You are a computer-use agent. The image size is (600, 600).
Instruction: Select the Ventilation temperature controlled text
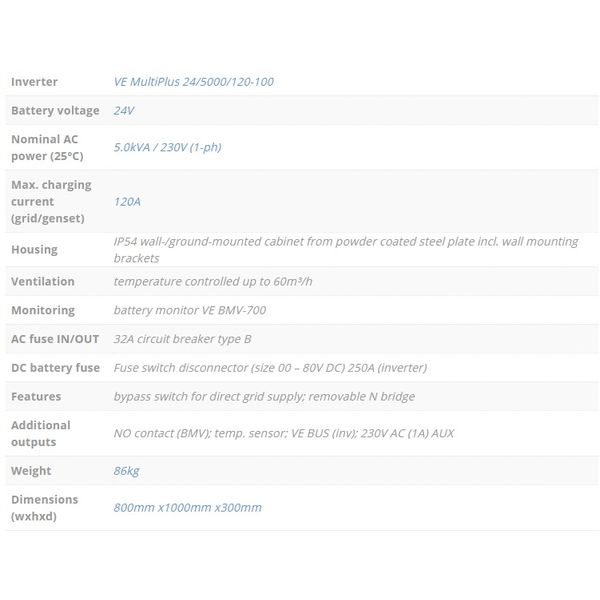pyautogui.click(x=213, y=282)
